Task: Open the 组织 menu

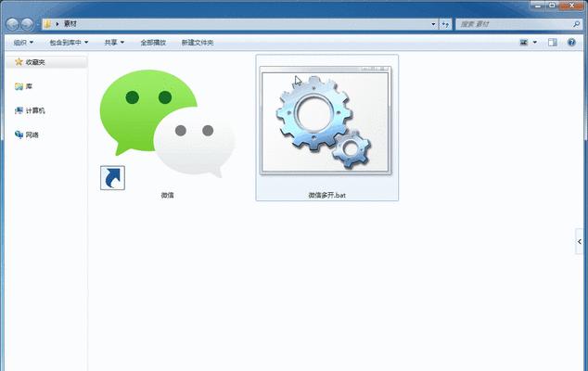Action: click(x=23, y=43)
